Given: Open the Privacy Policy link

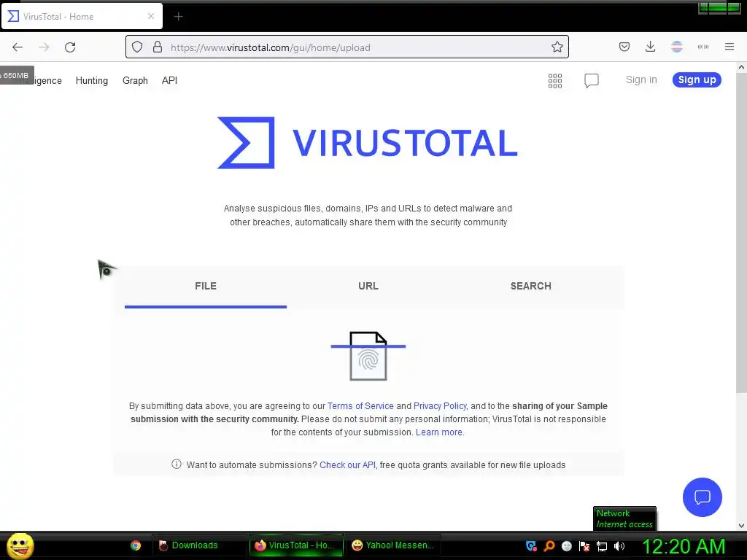Looking at the screenshot, I should [440, 405].
